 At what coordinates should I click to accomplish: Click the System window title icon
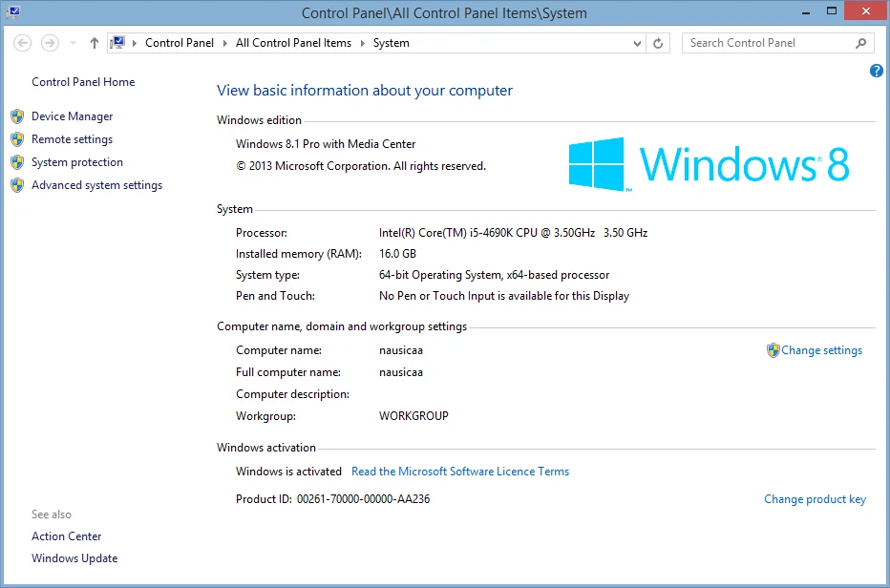(13, 11)
